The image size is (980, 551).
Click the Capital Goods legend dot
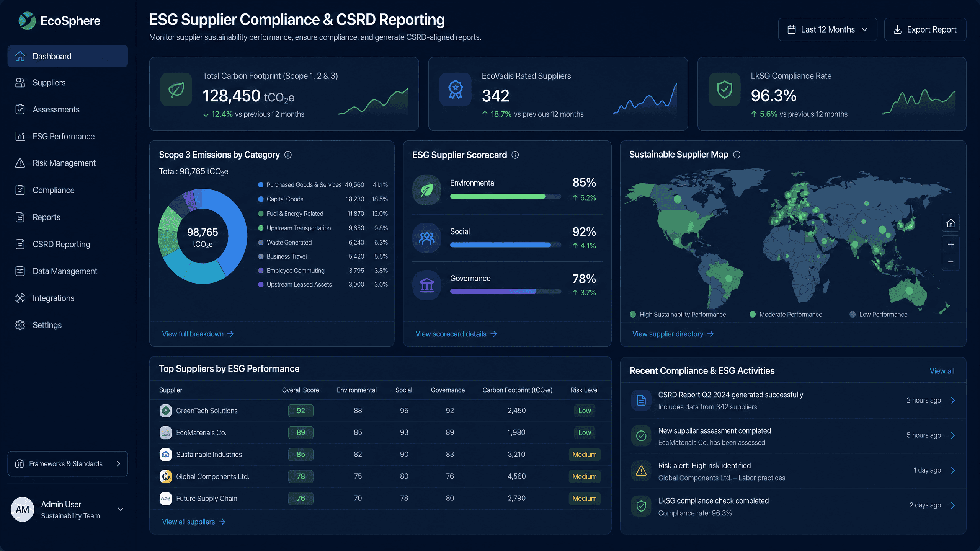261,199
